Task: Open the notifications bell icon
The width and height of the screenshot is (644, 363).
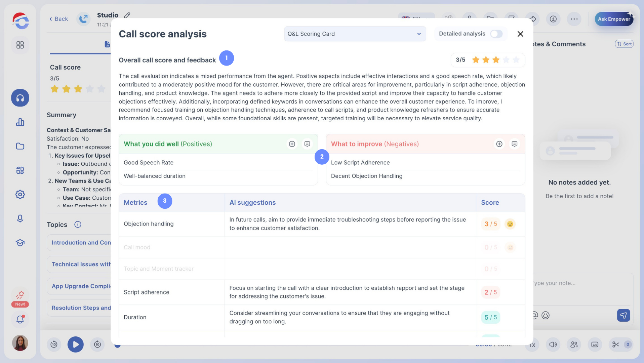Action: tap(20, 319)
